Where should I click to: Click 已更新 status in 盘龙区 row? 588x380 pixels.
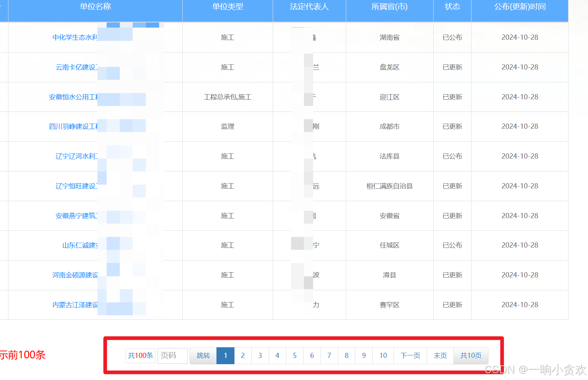[452, 67]
